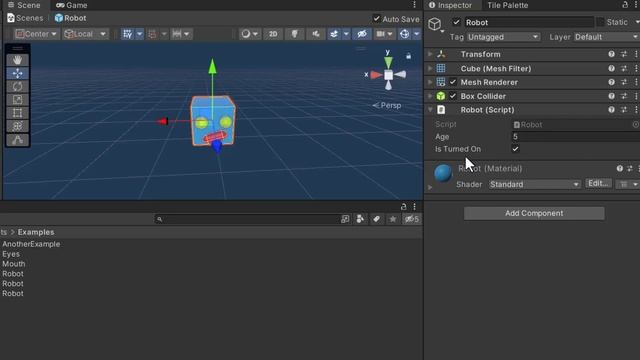Open the Local rotation dropdown
This screenshot has height=360, width=640.
point(85,34)
